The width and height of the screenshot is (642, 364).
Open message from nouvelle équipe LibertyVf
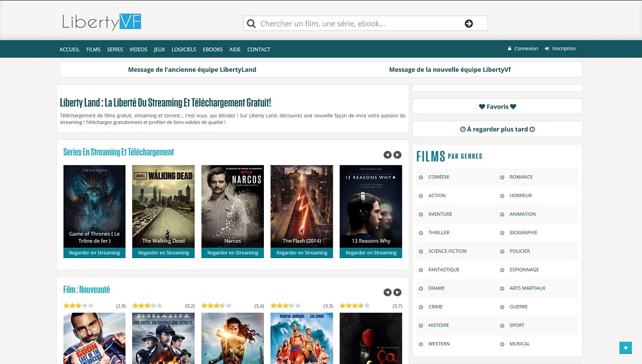[x=450, y=69]
